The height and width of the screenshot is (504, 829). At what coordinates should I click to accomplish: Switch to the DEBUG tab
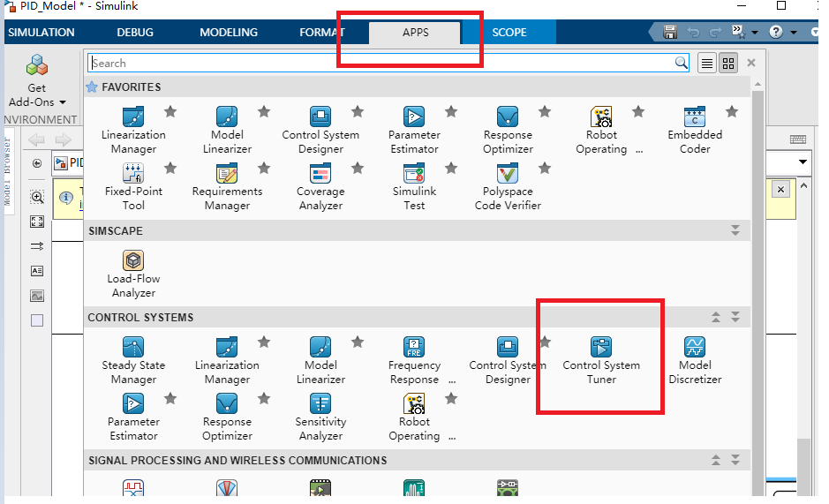[x=135, y=33]
